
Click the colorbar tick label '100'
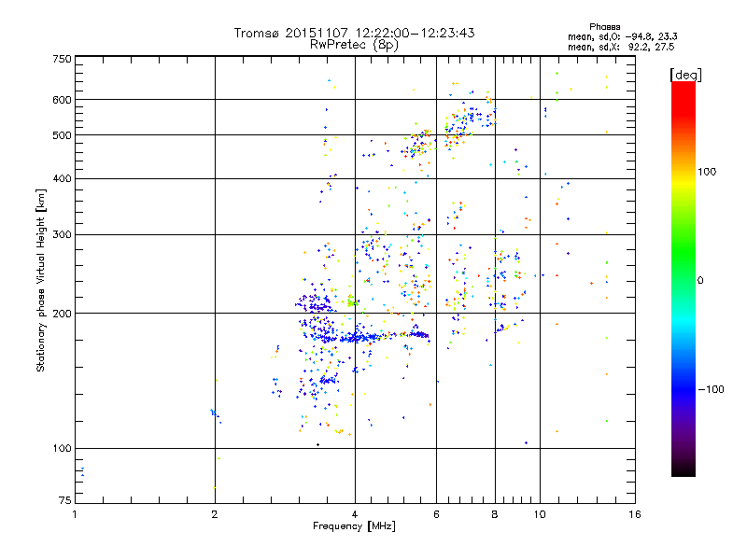pyautogui.click(x=707, y=172)
